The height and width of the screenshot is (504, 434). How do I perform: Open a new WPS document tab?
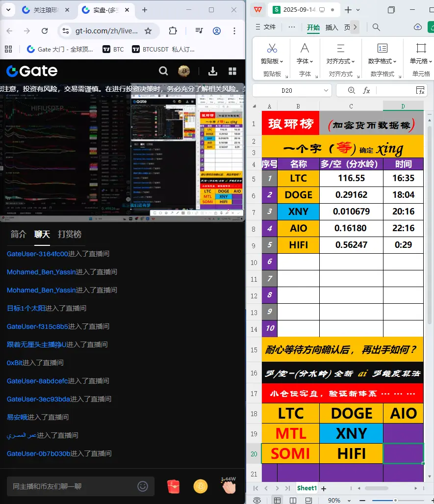pyautogui.click(x=348, y=10)
